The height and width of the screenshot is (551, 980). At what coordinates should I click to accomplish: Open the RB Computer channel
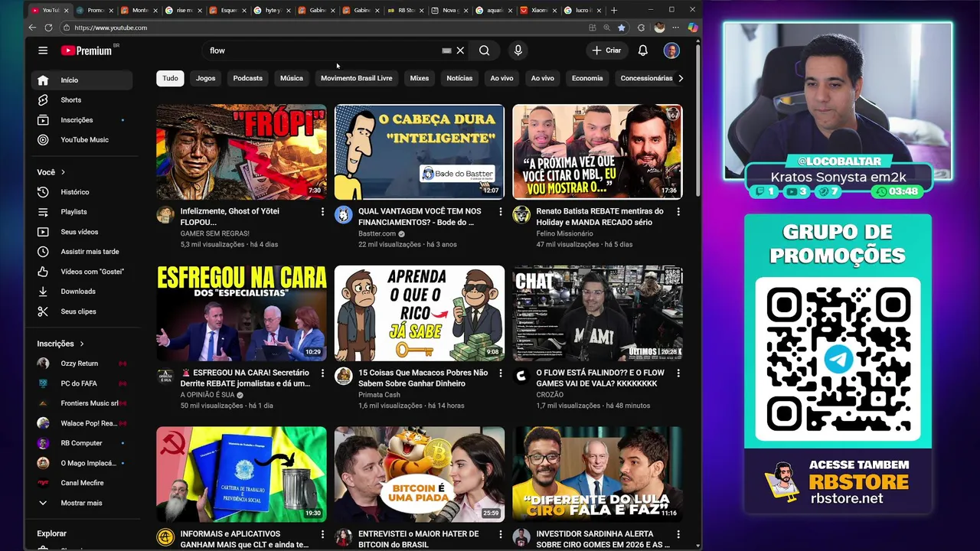(x=82, y=442)
